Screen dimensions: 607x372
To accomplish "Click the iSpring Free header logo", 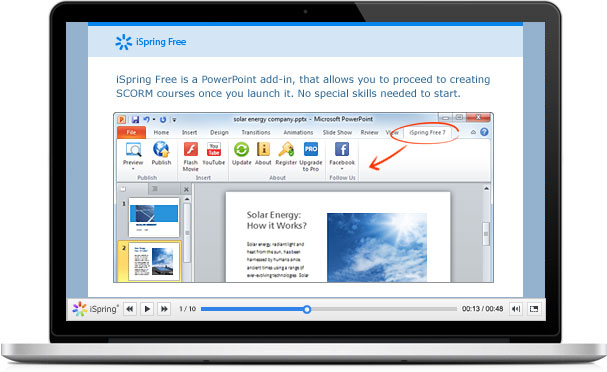I will [x=151, y=42].
